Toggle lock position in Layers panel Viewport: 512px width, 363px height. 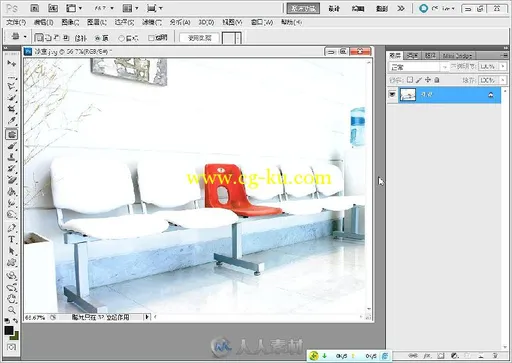pyautogui.click(x=428, y=80)
